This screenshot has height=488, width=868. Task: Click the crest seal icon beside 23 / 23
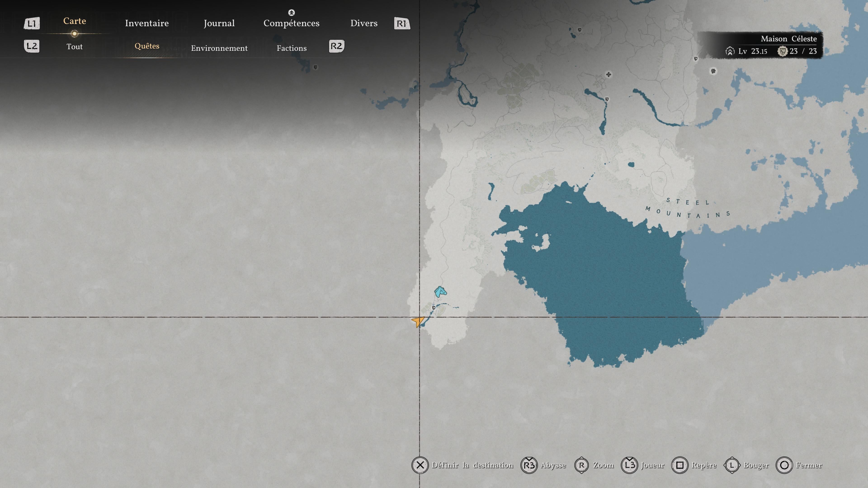782,51
